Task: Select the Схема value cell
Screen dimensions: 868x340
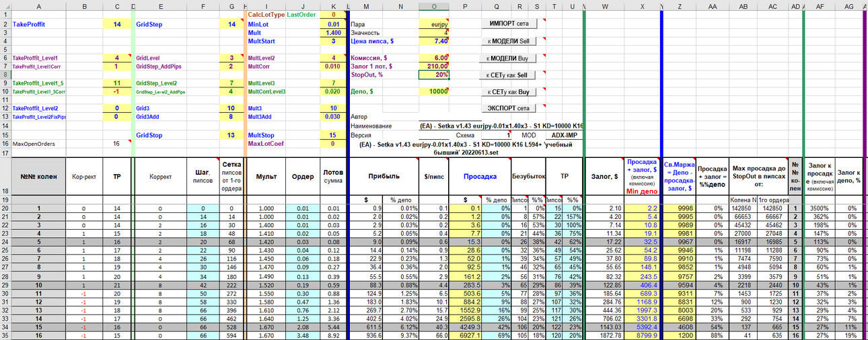Action: click(497, 135)
